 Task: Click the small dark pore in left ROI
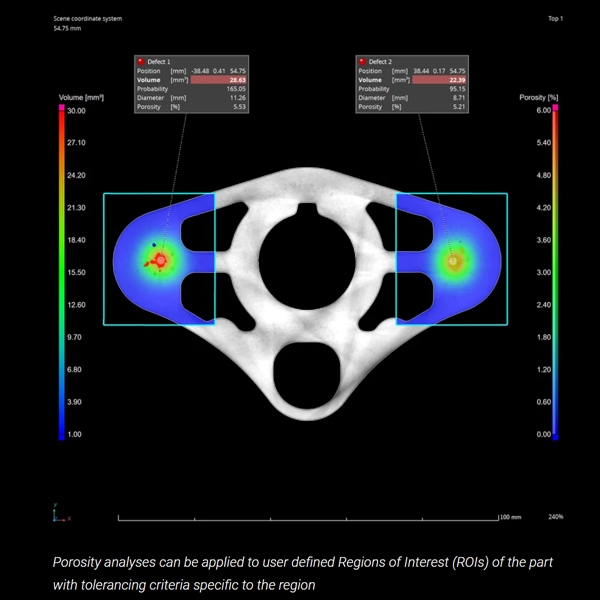(x=153, y=244)
